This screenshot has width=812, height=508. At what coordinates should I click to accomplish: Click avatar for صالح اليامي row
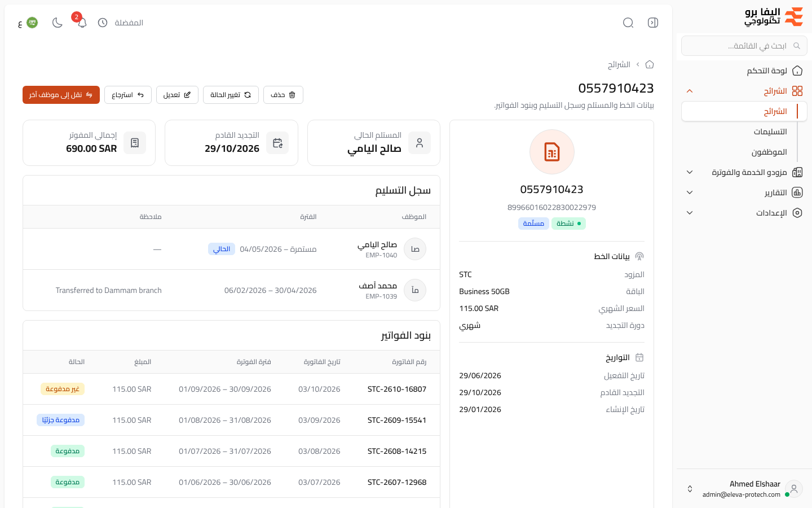click(415, 249)
